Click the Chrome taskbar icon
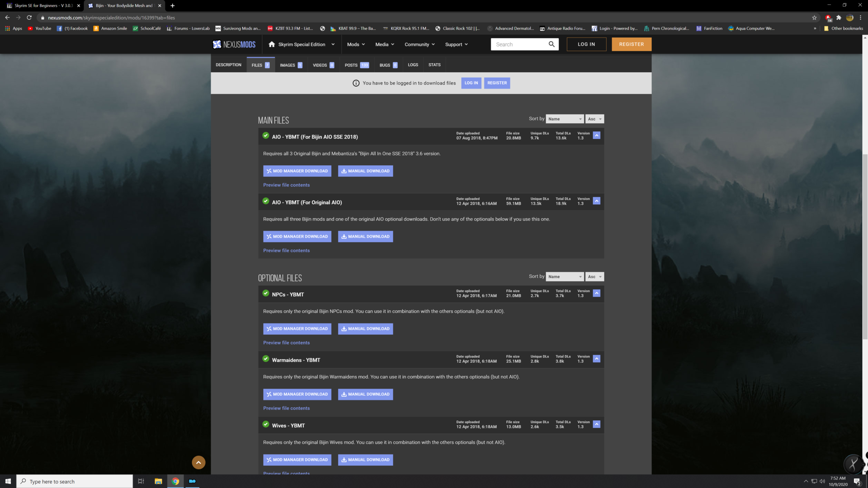Image resolution: width=868 pixels, height=488 pixels. tap(175, 481)
